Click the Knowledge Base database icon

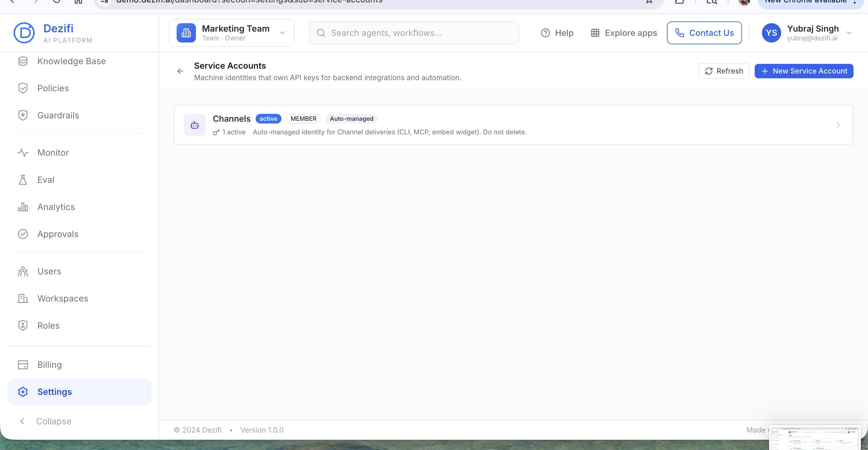point(23,61)
